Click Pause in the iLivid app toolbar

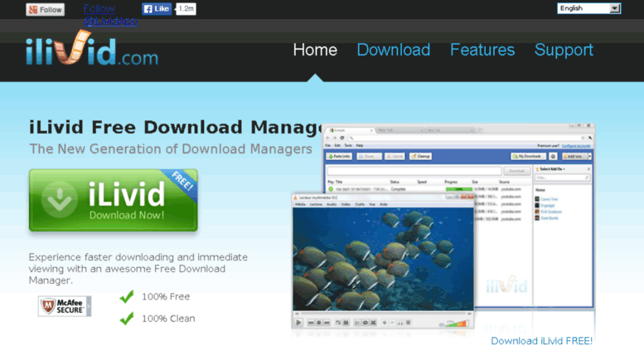(369, 156)
